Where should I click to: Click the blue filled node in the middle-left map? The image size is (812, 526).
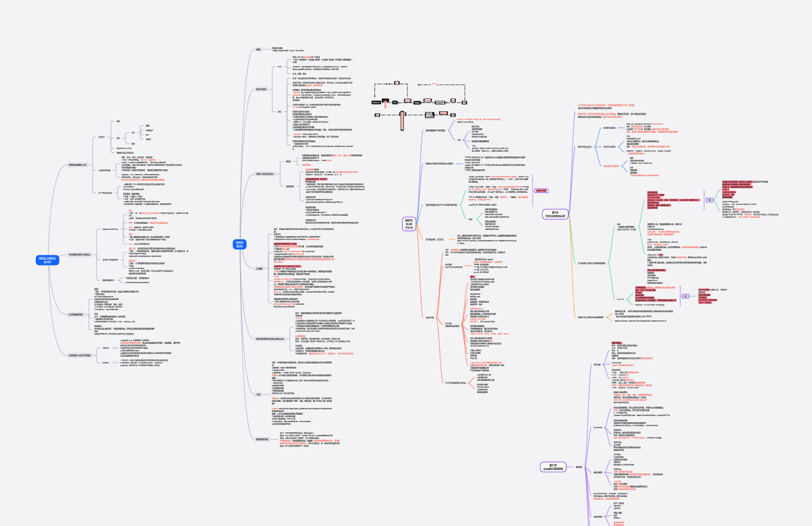238,245
